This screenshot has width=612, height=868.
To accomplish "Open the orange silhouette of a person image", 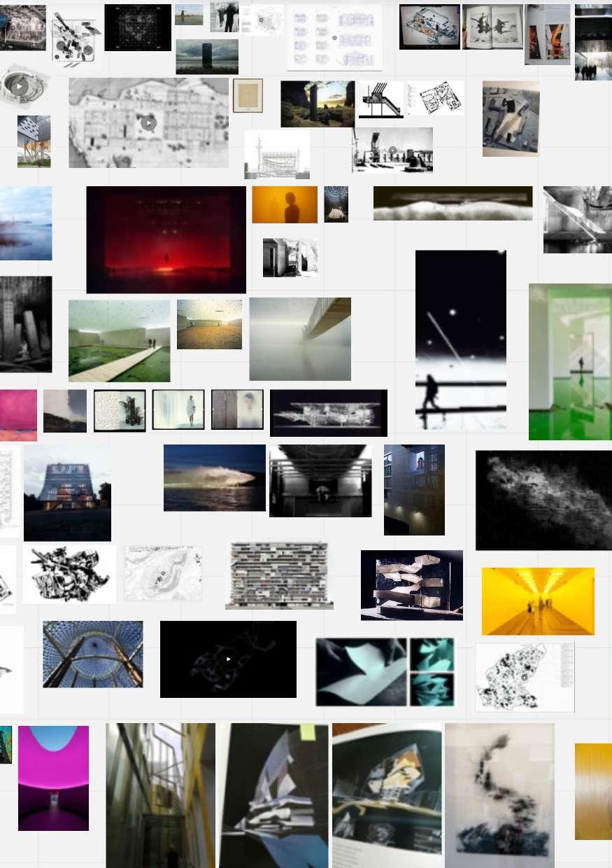I will pyautogui.click(x=285, y=204).
